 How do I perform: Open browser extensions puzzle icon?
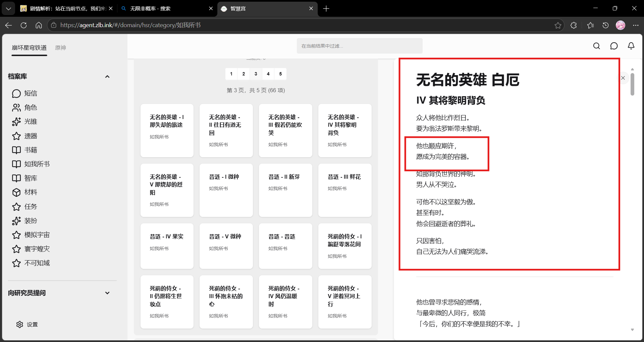coord(574,25)
